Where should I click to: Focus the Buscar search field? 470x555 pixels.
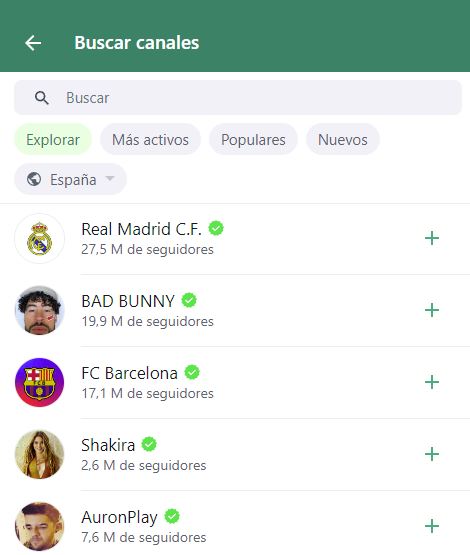[238, 98]
